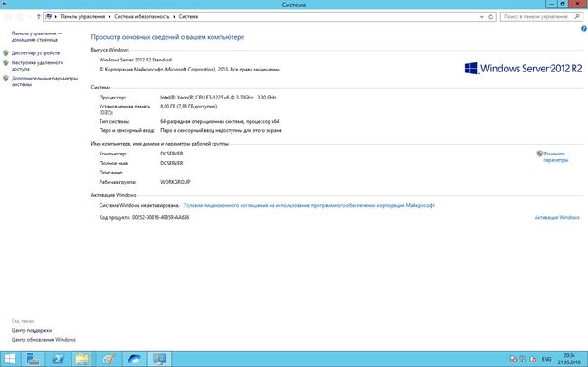
Task: Refresh the address bar location
Action: (490, 17)
